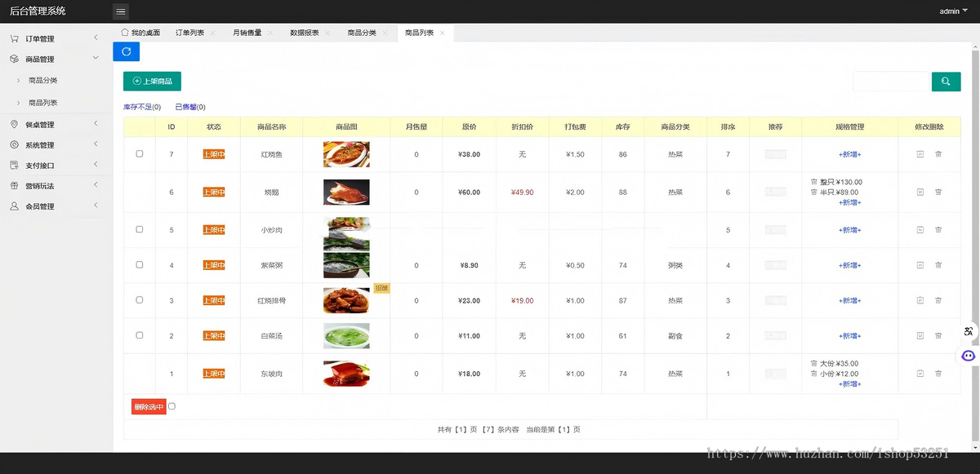Click the blue refresh icon button
The image size is (980, 474).
[126, 51]
